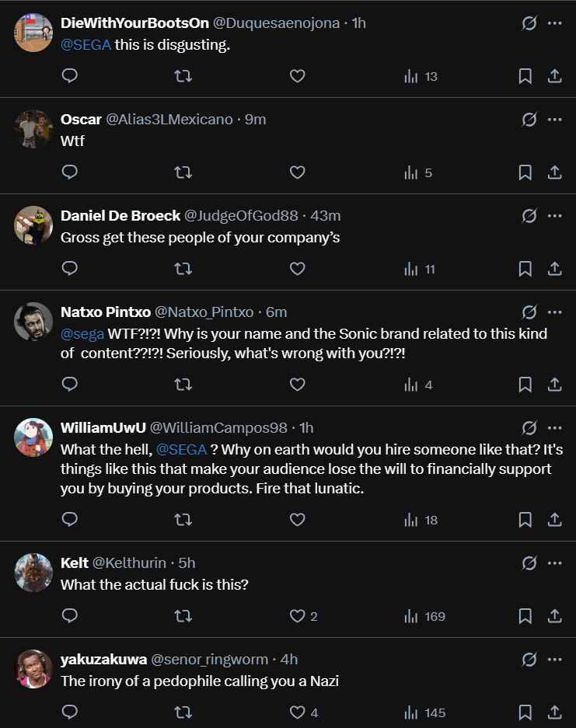Click @SEGA mention in DieWithYourBootsOn's tweet
The image size is (576, 728).
coord(86,45)
